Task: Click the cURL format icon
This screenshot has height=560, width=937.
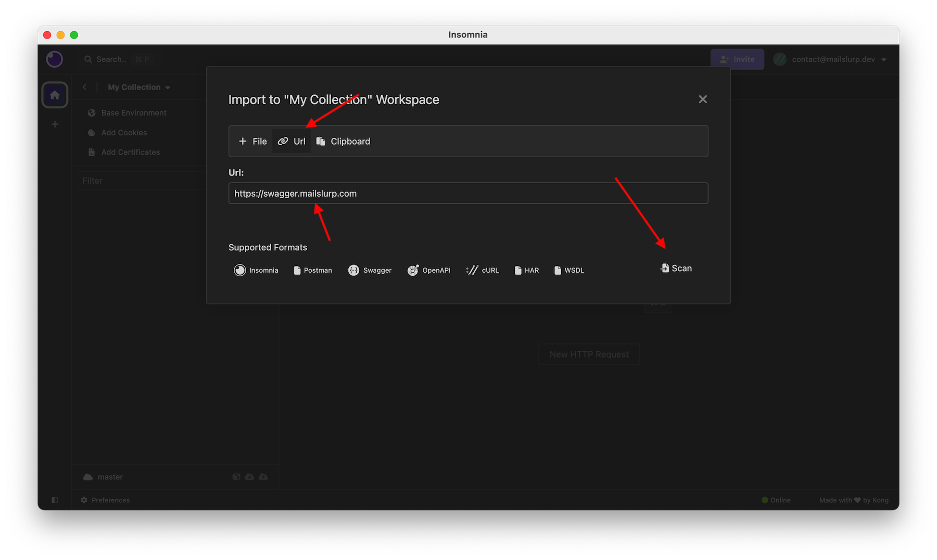Action: pyautogui.click(x=472, y=270)
